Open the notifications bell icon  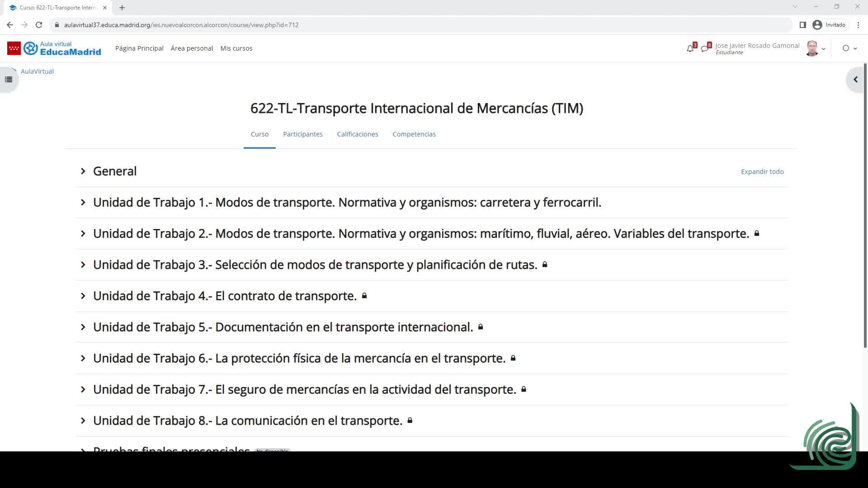[x=690, y=49]
